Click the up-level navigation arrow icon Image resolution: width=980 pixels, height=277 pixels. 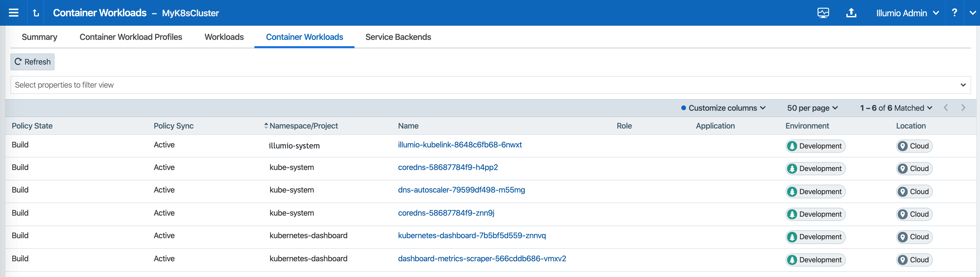(36, 13)
